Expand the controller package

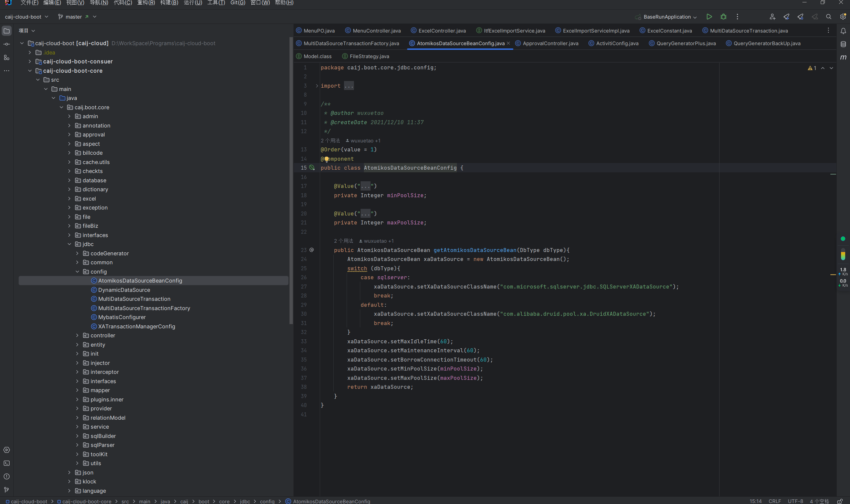[77, 336]
